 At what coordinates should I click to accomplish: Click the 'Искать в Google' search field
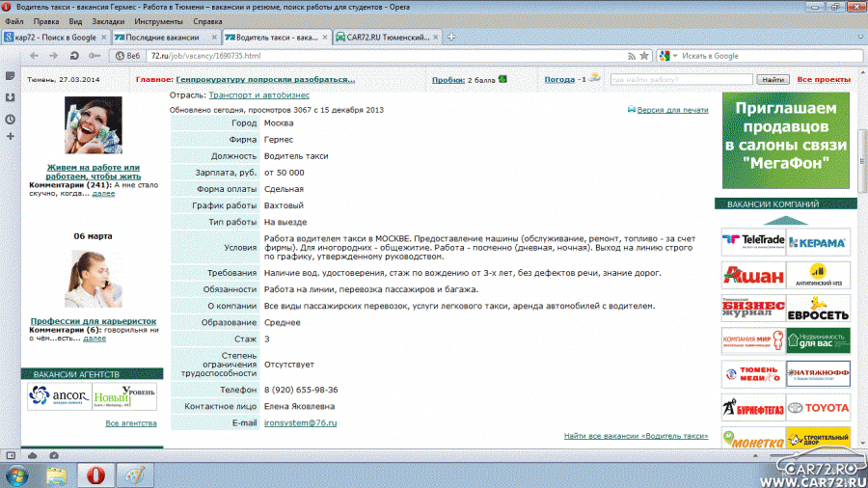(770, 56)
